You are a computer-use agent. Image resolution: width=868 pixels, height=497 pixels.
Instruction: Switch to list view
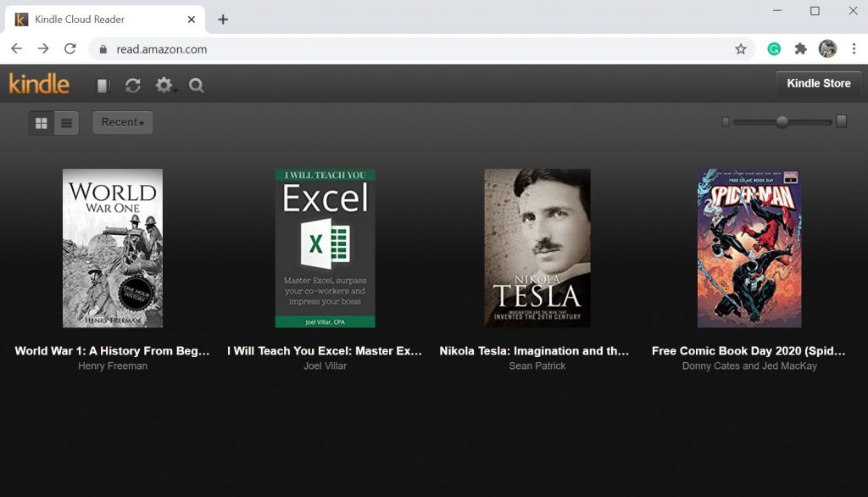coord(66,123)
